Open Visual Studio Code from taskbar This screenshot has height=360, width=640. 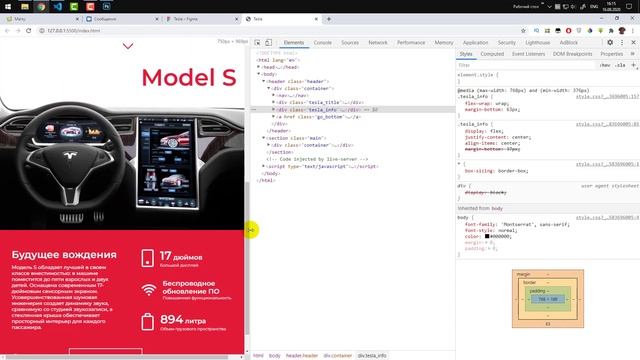pos(58,7)
